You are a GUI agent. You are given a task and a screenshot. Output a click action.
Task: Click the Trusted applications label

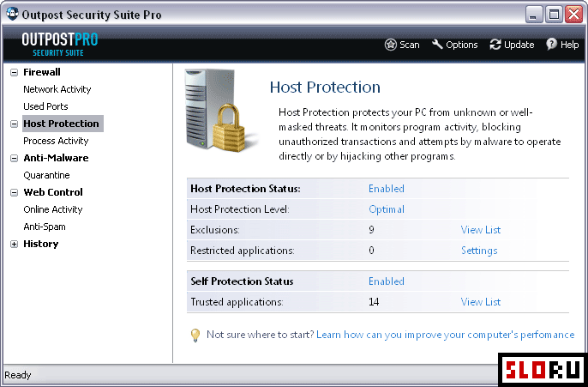tap(237, 302)
